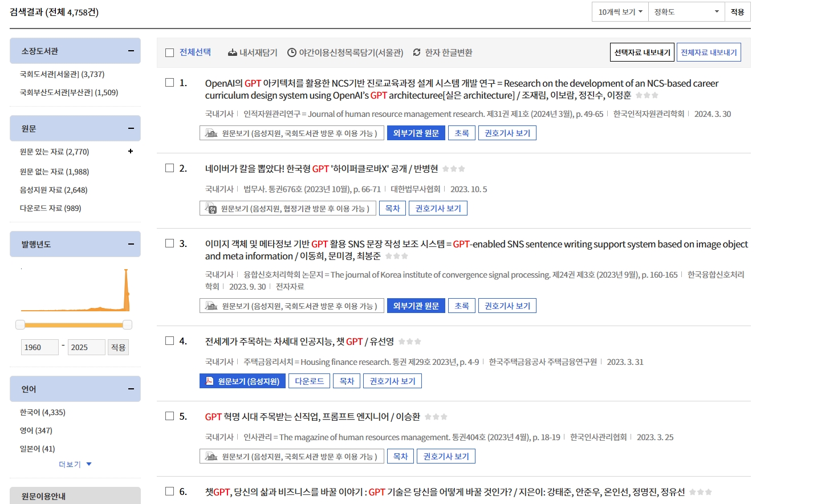Viewport: 813px width, 504px height.
Task: Click the star rating on result 5
Action: [436, 417]
